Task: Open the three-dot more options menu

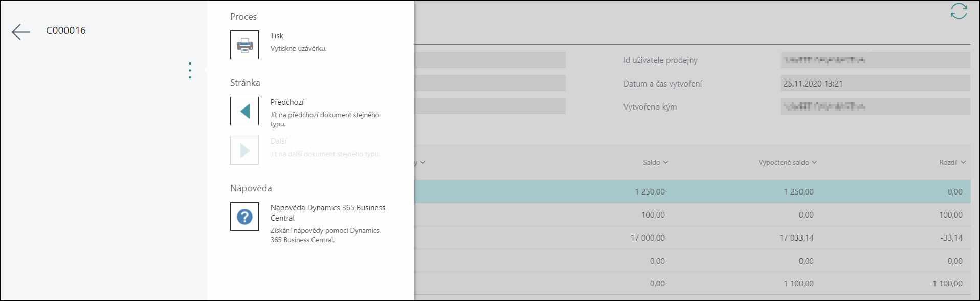Action: [190, 70]
